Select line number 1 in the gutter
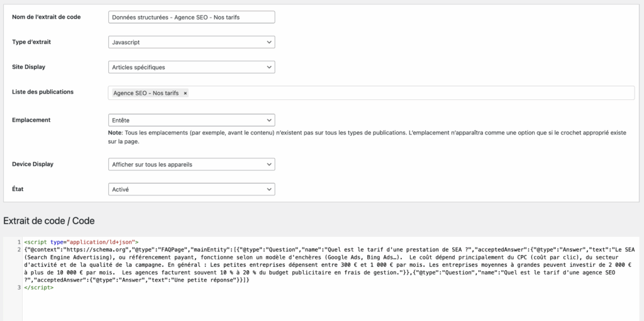This screenshot has width=644, height=321. (x=19, y=242)
